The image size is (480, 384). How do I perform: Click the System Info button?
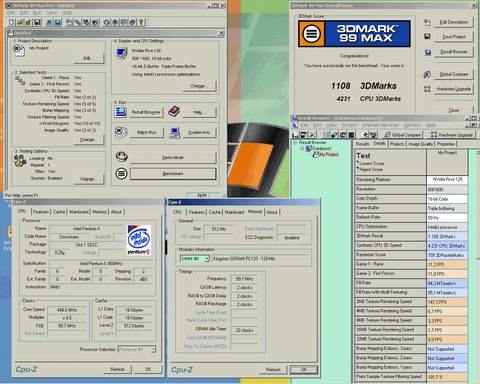point(199,132)
